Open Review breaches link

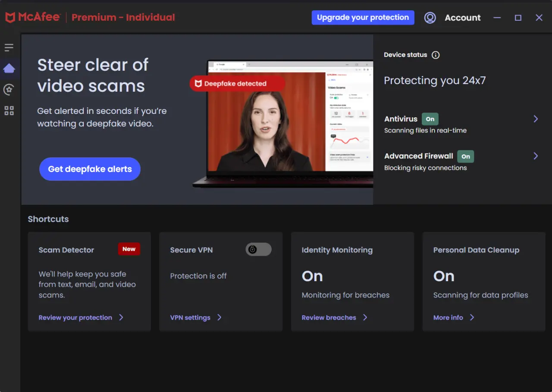(329, 317)
